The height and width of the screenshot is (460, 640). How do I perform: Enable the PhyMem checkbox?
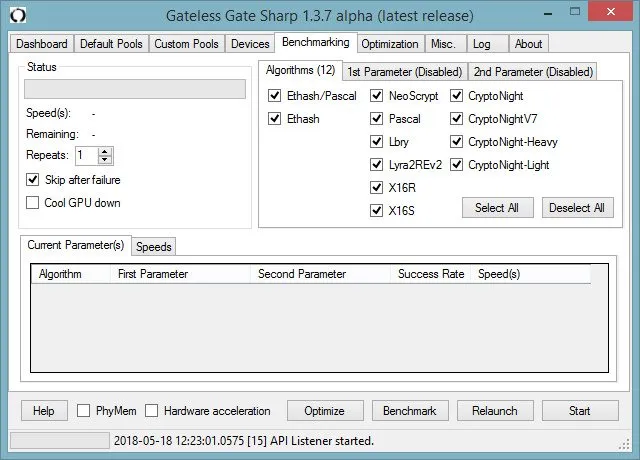(83, 411)
